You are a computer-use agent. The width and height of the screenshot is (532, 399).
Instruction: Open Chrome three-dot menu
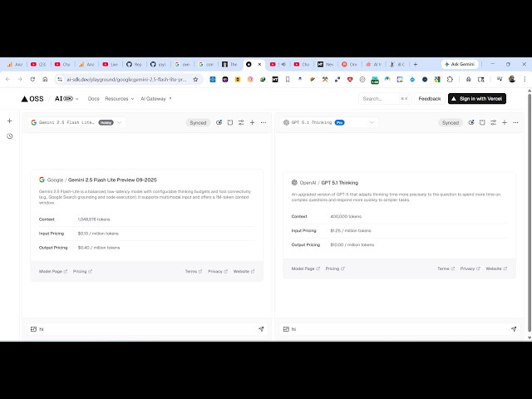coord(525,79)
